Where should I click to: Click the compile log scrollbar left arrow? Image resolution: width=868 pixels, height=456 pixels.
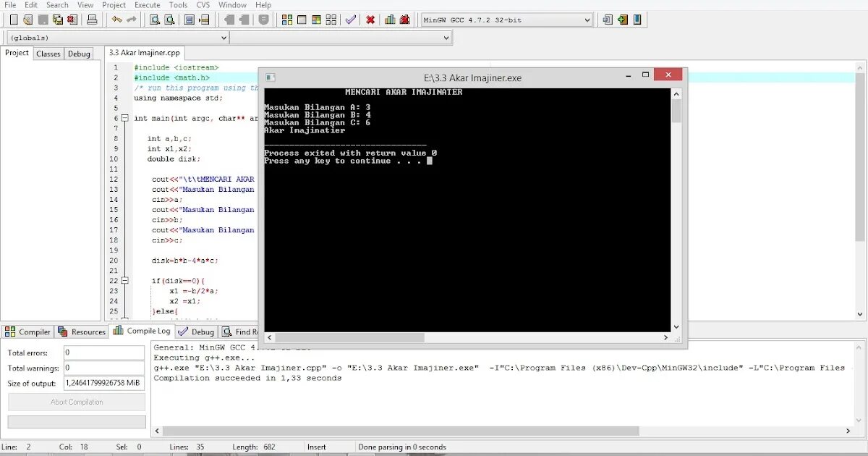(x=157, y=431)
